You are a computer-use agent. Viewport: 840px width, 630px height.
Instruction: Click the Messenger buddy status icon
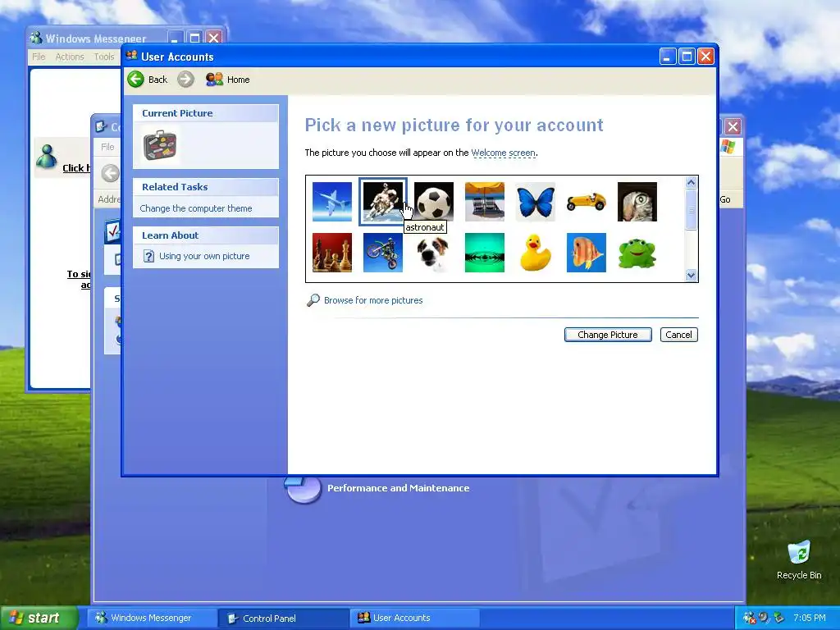pos(47,158)
